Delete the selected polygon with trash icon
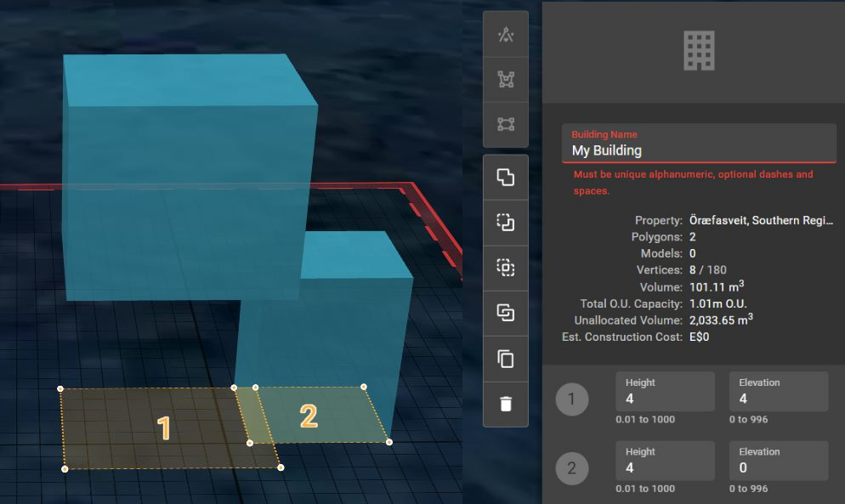 506,405
